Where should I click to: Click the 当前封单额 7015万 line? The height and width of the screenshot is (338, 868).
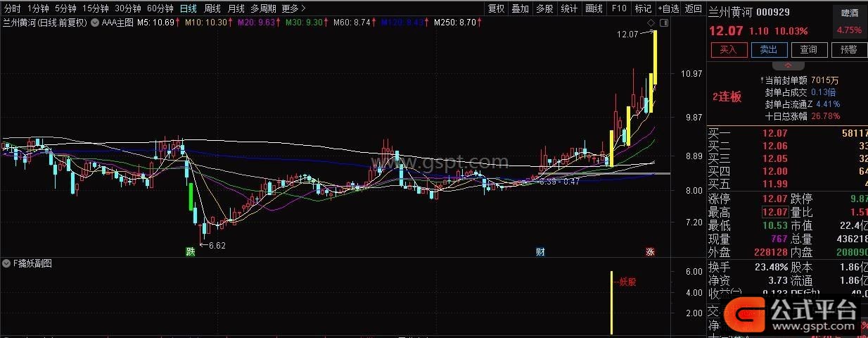(800, 80)
